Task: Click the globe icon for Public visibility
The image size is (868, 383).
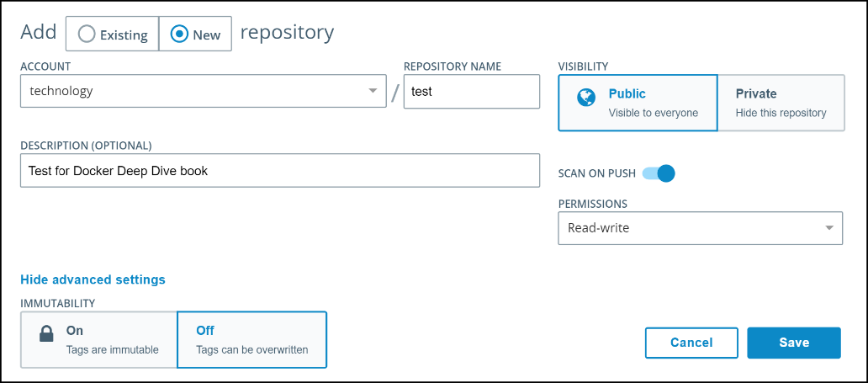Action: pyautogui.click(x=586, y=97)
